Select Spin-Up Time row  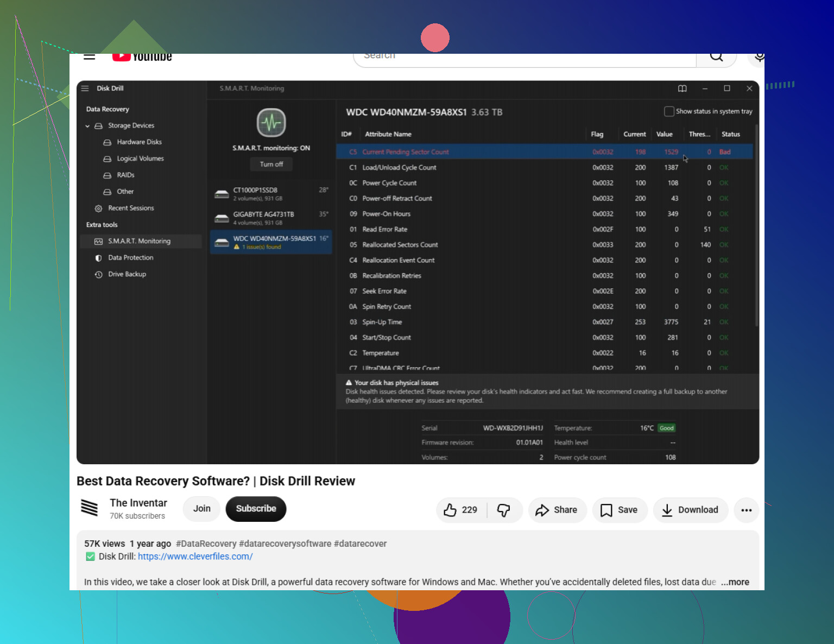(x=545, y=322)
